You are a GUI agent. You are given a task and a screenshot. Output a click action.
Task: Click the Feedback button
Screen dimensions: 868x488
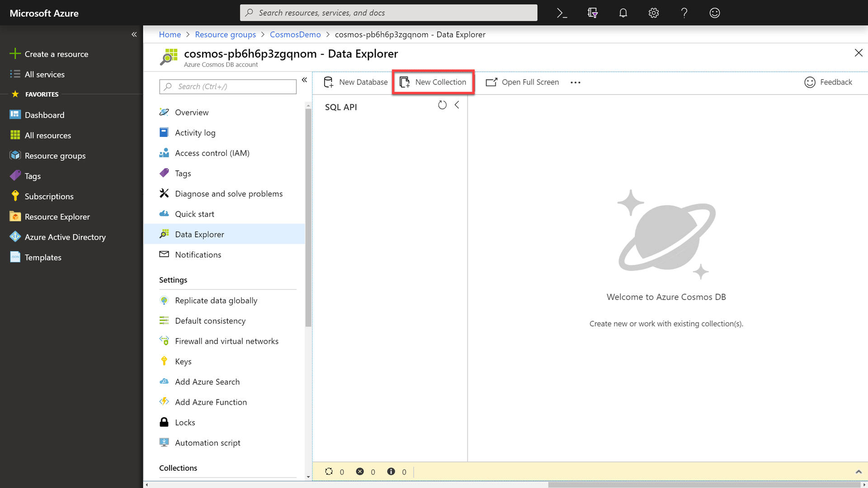click(828, 82)
